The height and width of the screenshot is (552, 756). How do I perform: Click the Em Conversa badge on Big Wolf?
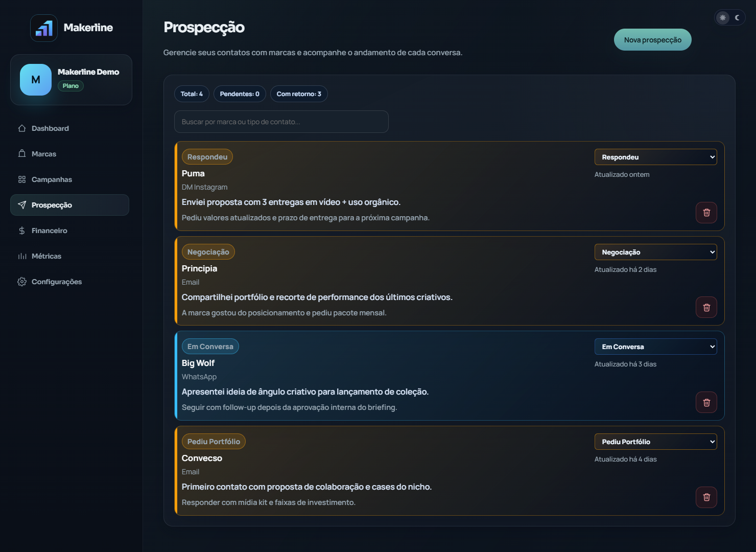point(210,347)
